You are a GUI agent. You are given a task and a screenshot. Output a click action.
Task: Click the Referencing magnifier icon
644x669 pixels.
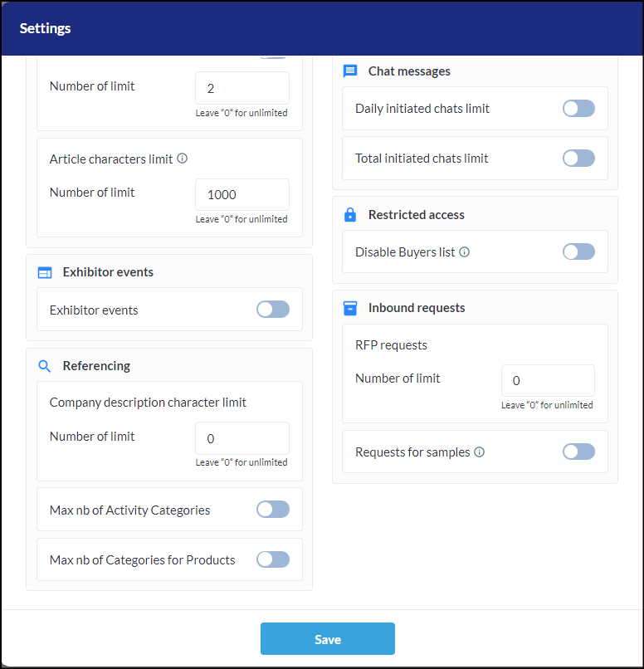click(x=44, y=366)
